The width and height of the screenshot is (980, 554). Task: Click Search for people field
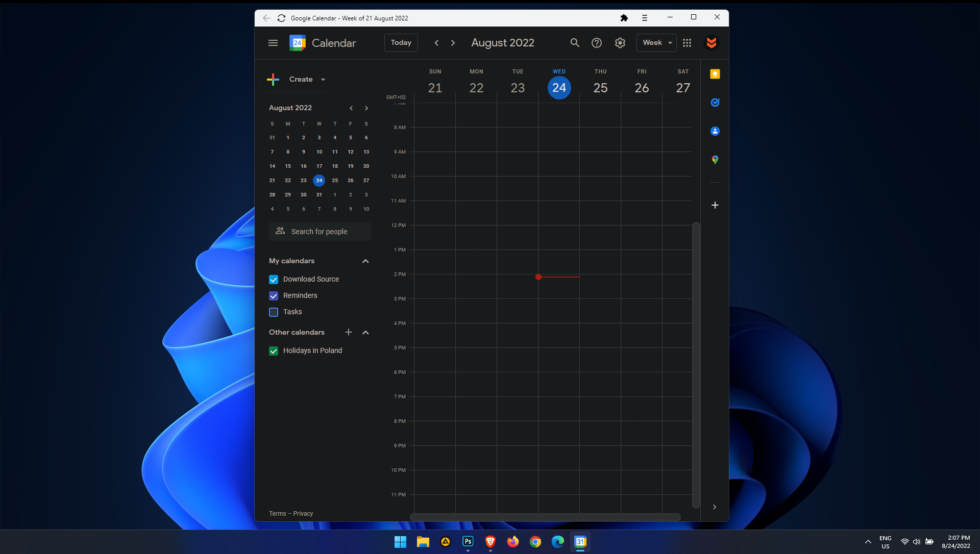coord(320,232)
